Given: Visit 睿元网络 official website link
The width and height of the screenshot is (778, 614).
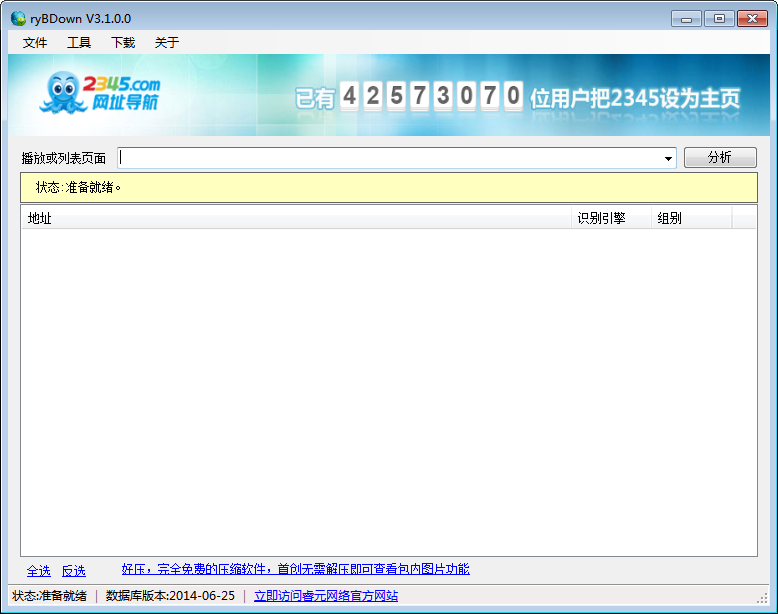Looking at the screenshot, I should point(326,596).
